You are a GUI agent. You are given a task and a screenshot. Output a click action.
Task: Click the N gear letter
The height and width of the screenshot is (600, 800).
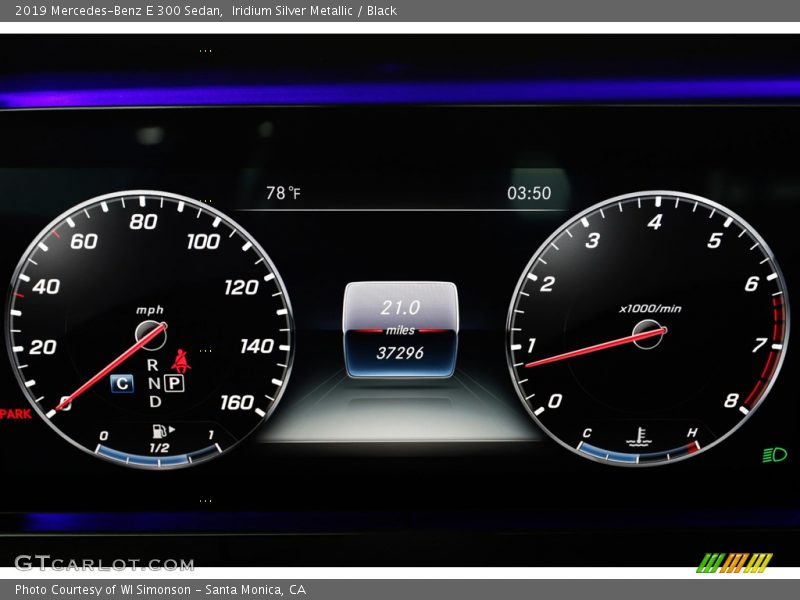coord(154,383)
